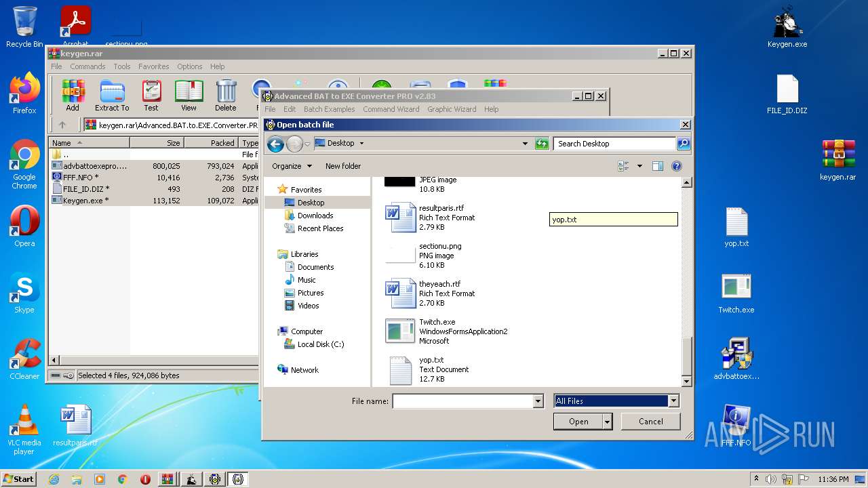
Task: Sort WinRAR list by Name column
Action: tap(90, 143)
